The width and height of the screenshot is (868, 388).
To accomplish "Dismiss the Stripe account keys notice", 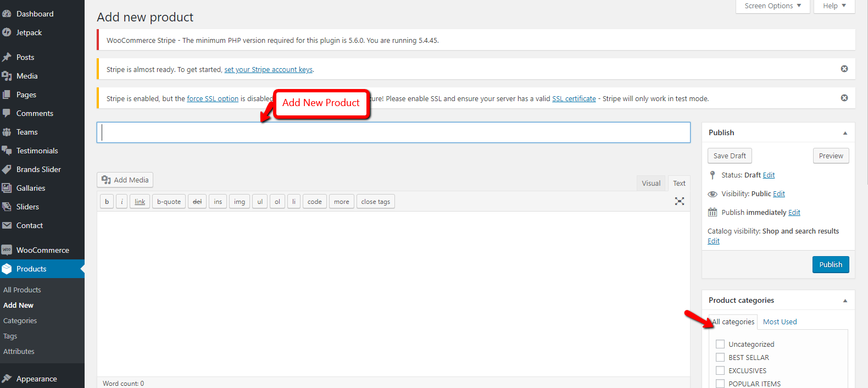I will (x=844, y=69).
